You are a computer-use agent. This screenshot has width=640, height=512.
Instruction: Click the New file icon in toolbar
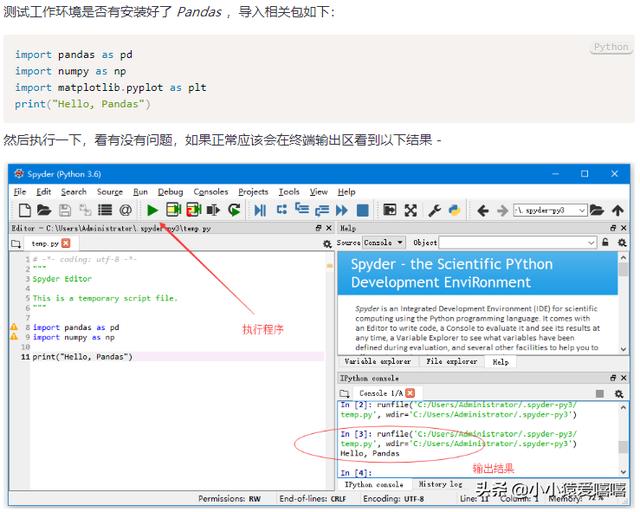click(x=24, y=210)
